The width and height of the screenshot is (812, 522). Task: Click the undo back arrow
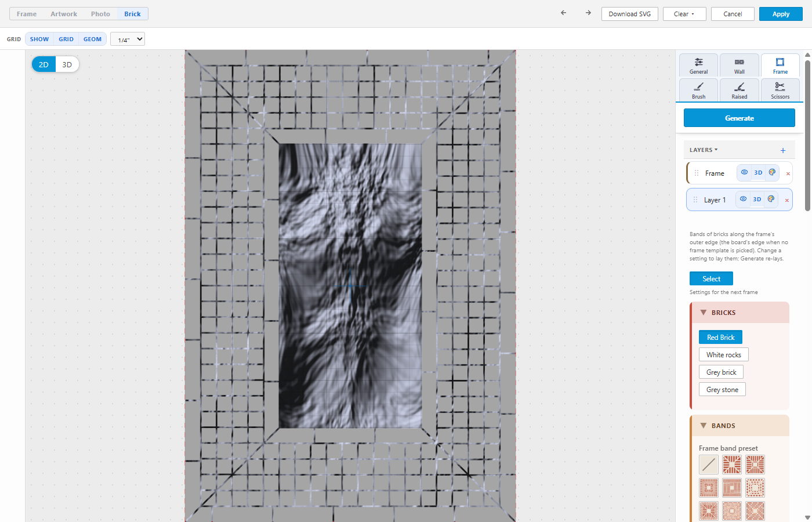pyautogui.click(x=563, y=13)
